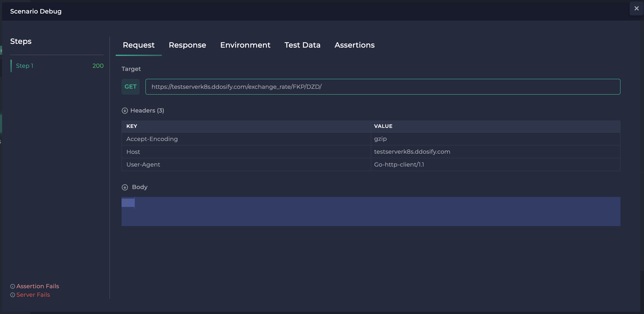Open the Server Fails details
This screenshot has width=644, height=314.
pos(33,295)
